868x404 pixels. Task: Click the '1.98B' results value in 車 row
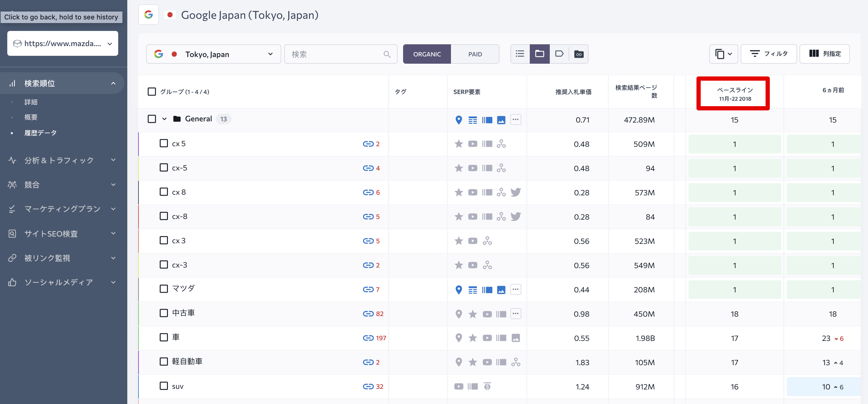pyautogui.click(x=645, y=338)
